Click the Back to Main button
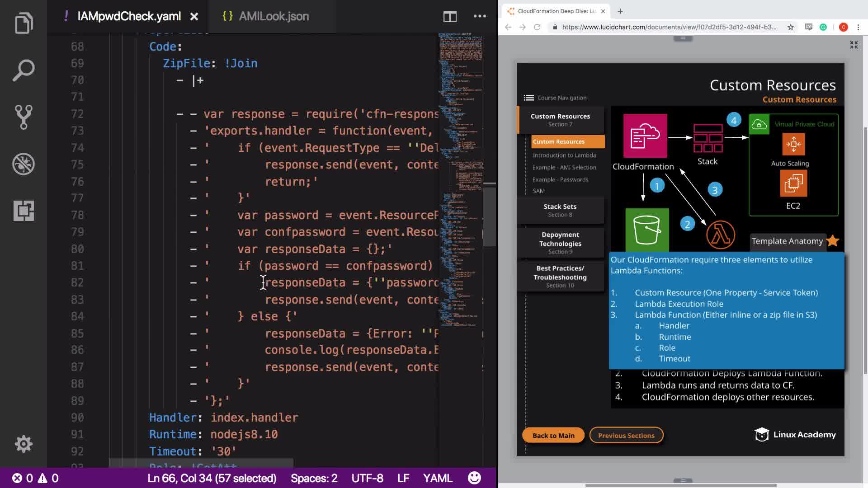The height and width of the screenshot is (488, 868). coord(553,435)
